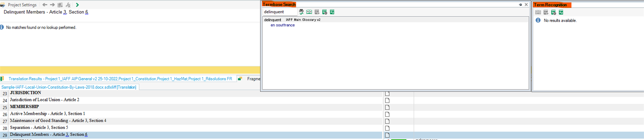Click the 'IAFF Main Glossary v2' termbase name
Viewport: 644px width, 140px height.
point(303,20)
